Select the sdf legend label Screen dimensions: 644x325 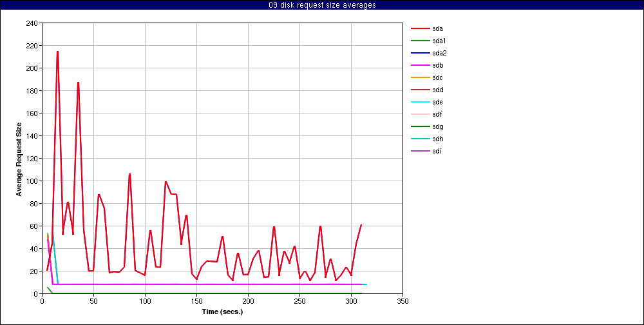point(437,114)
